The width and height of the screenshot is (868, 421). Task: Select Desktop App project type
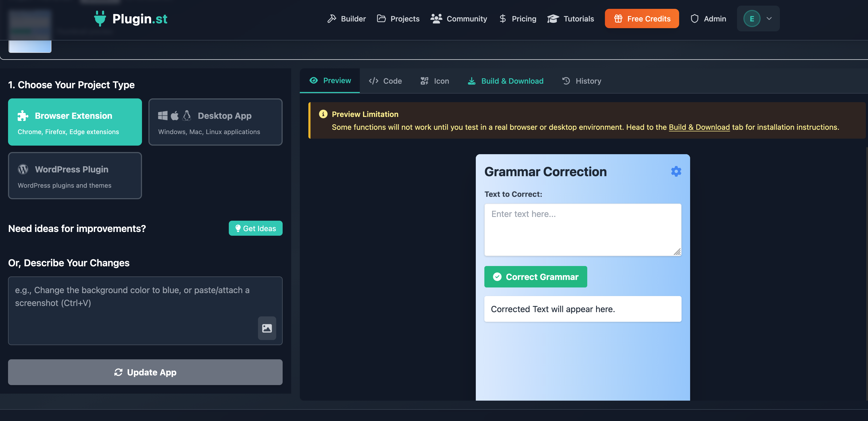(x=215, y=122)
